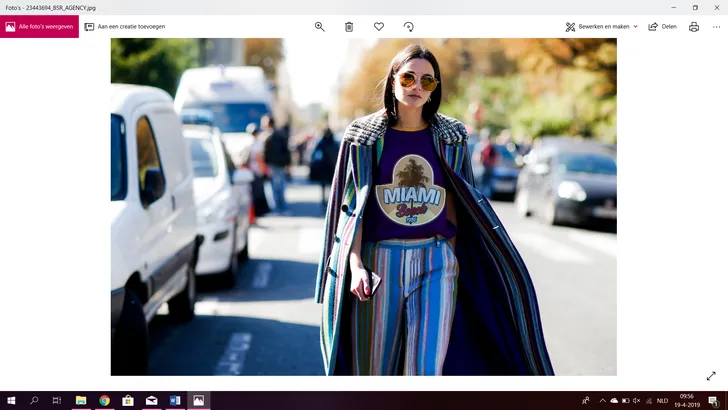Enter full screen with the expand arrows icon
This screenshot has height=410, width=728.
tap(711, 376)
